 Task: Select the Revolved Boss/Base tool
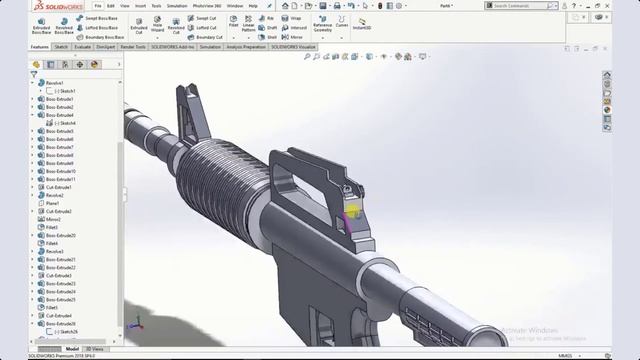tap(64, 26)
